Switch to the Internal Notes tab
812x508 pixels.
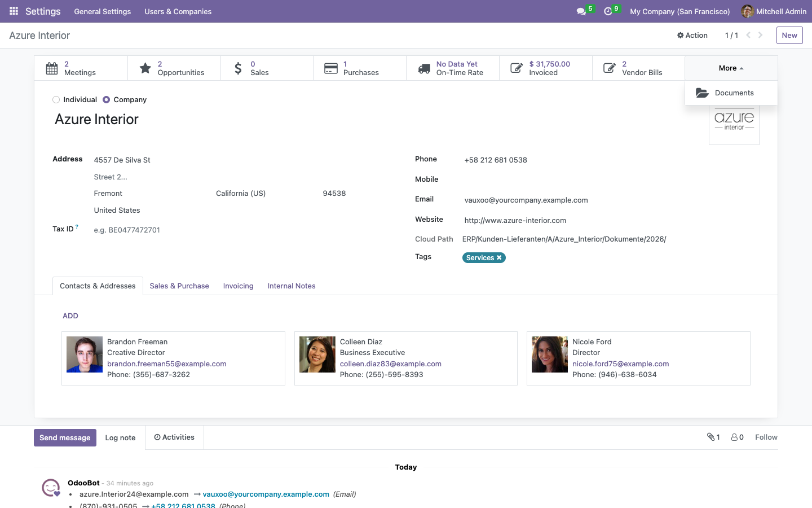[x=292, y=286]
